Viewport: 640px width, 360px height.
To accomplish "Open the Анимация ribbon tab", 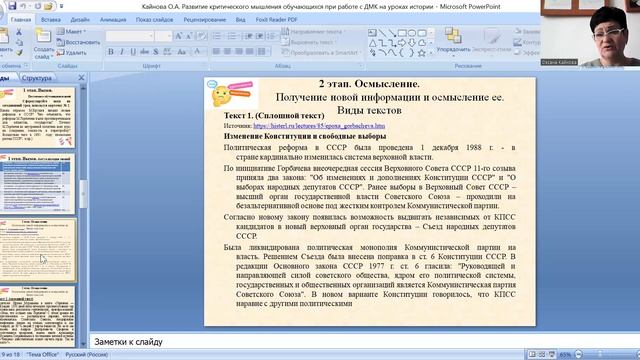I will tap(113, 20).
